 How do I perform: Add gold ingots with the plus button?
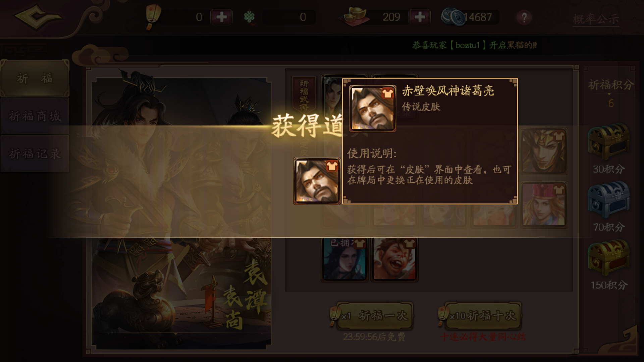point(420,17)
